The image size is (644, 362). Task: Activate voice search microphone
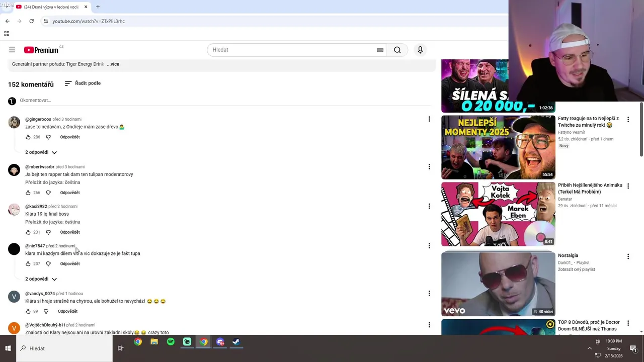[x=420, y=50]
